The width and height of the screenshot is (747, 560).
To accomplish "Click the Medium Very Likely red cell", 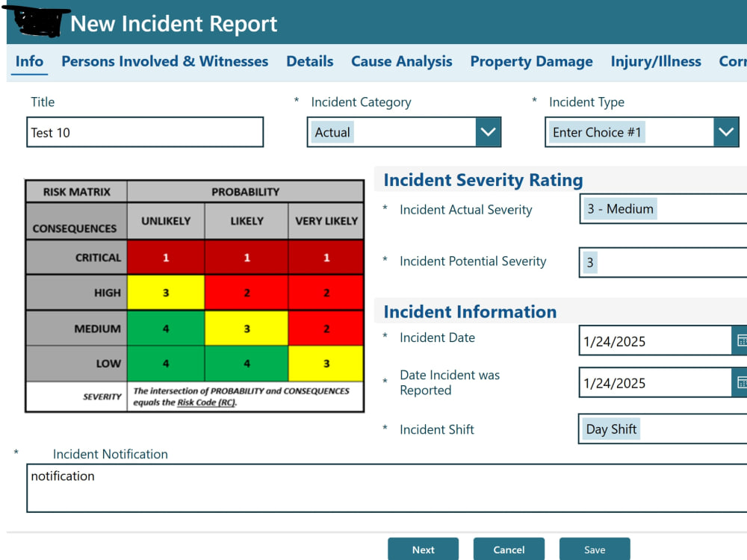I will click(x=326, y=328).
